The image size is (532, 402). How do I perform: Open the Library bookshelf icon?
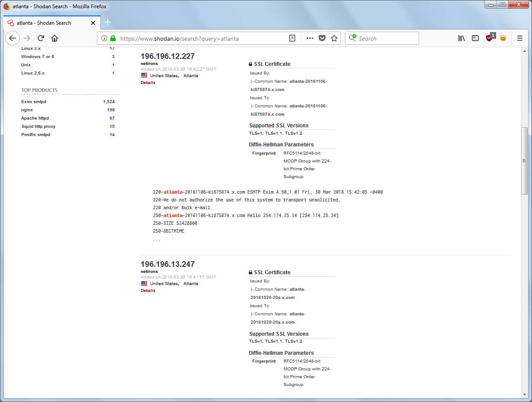click(x=461, y=38)
